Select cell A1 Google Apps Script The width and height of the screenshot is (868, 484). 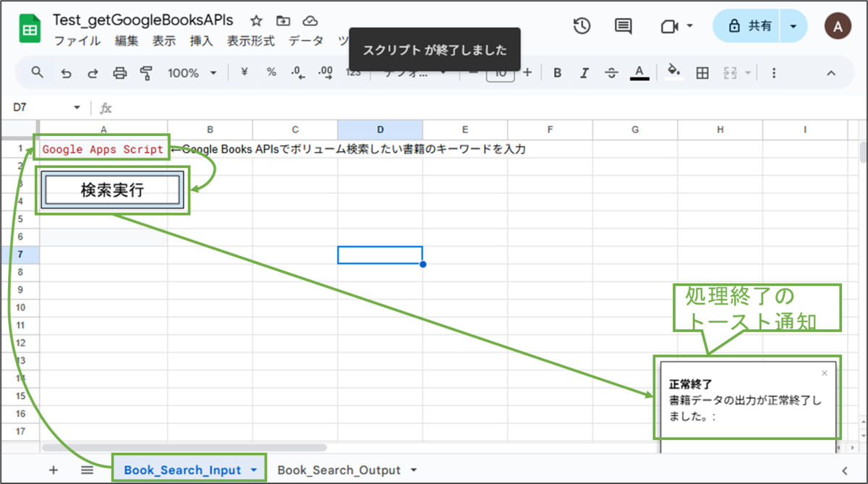[x=103, y=149]
